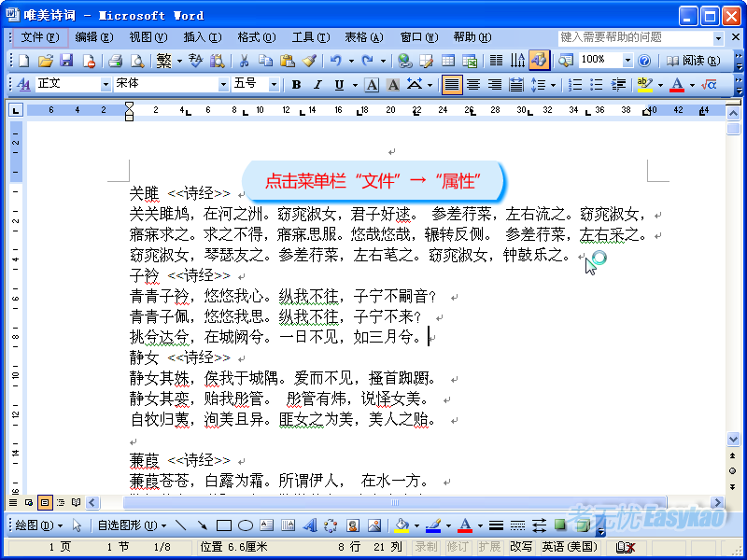Toggle center alignment

(473, 85)
